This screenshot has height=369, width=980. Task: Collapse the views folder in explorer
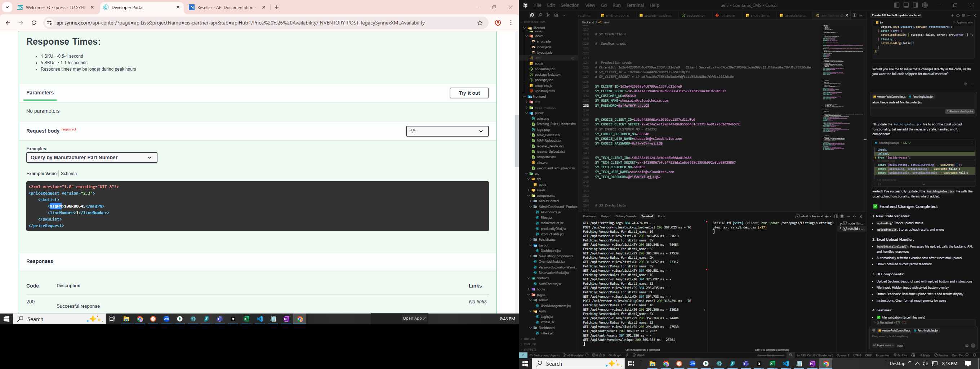pos(527,36)
